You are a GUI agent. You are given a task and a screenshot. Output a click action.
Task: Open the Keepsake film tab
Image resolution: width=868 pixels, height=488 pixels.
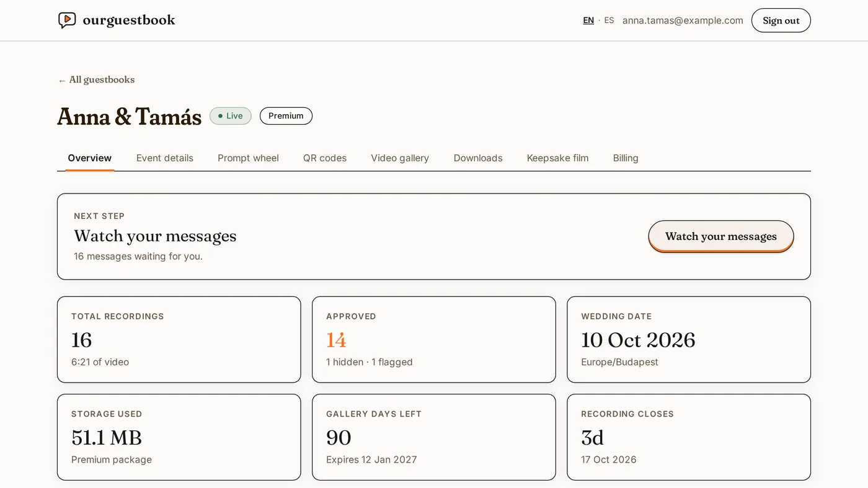click(557, 158)
